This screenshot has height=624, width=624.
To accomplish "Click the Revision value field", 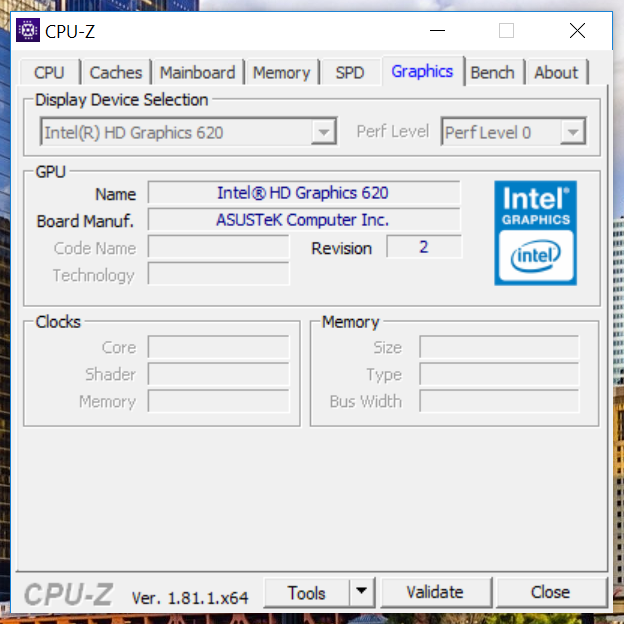I will point(424,247).
